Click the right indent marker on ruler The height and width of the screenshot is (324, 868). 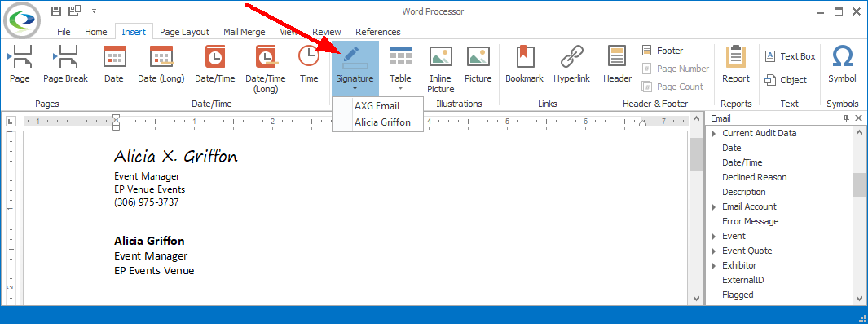(x=643, y=123)
